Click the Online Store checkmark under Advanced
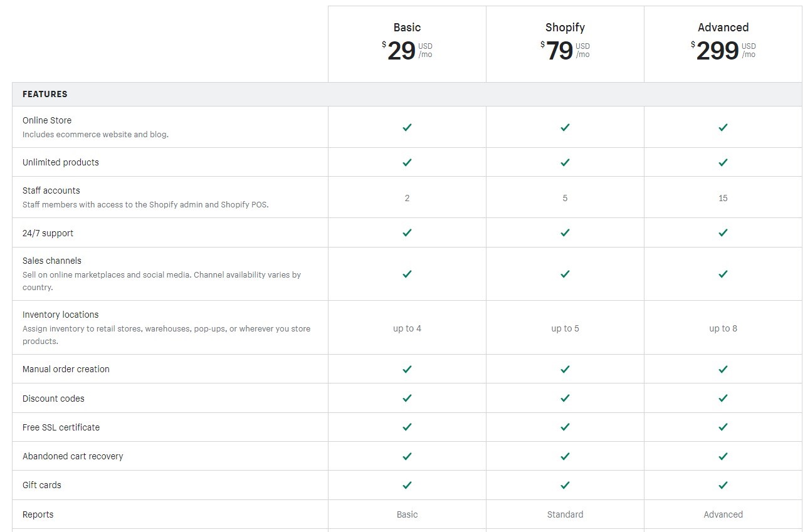 tap(723, 127)
